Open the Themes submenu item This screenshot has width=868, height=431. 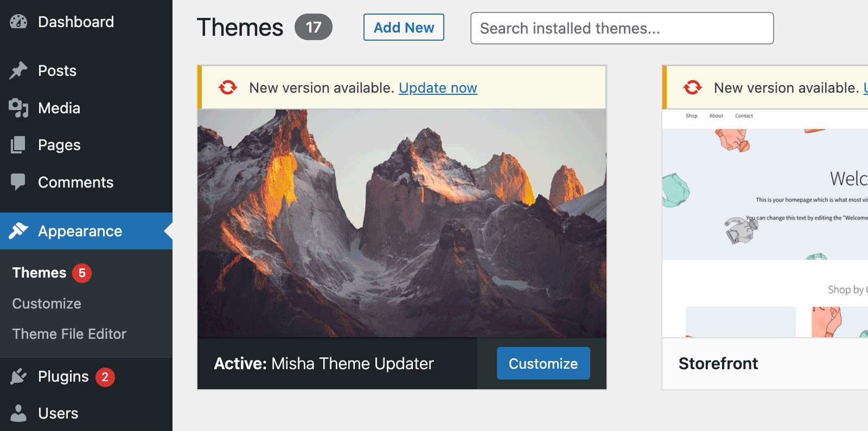pyautogui.click(x=39, y=273)
